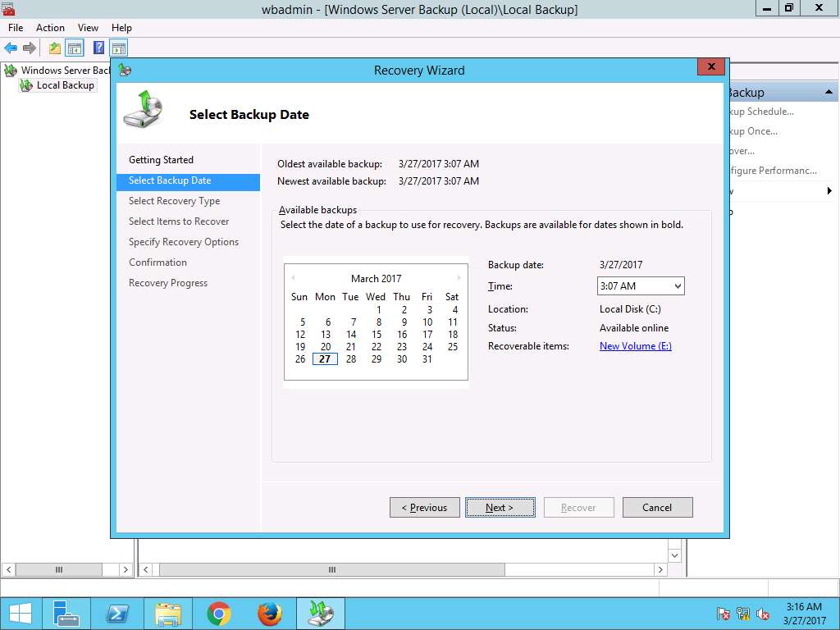Screen dimensions: 840x630
Task: Open the View menu
Action: (88, 28)
